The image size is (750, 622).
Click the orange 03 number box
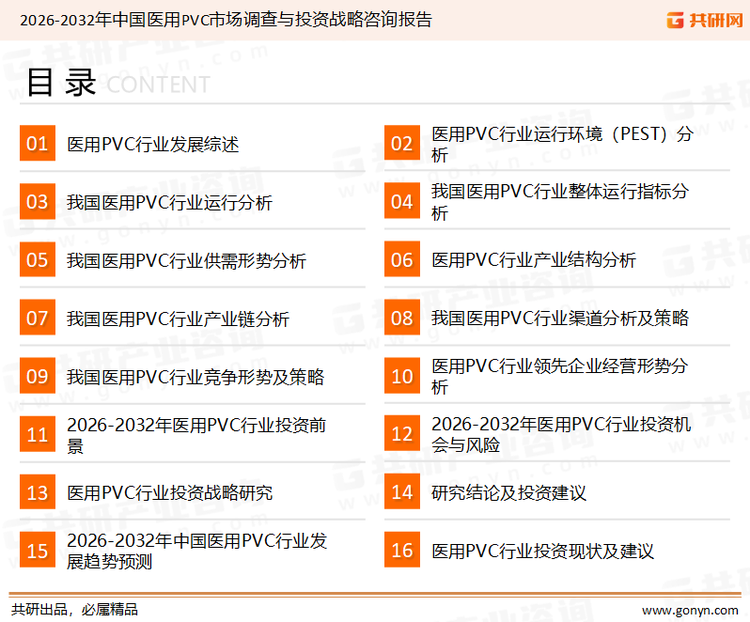click(37, 201)
